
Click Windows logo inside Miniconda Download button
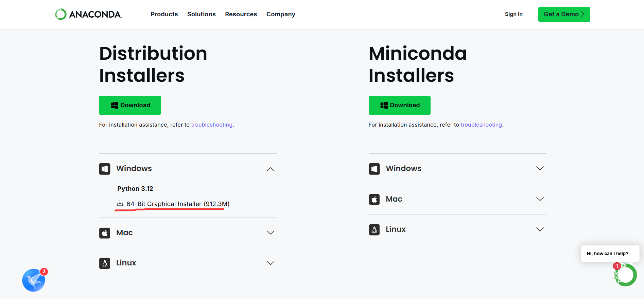point(384,105)
